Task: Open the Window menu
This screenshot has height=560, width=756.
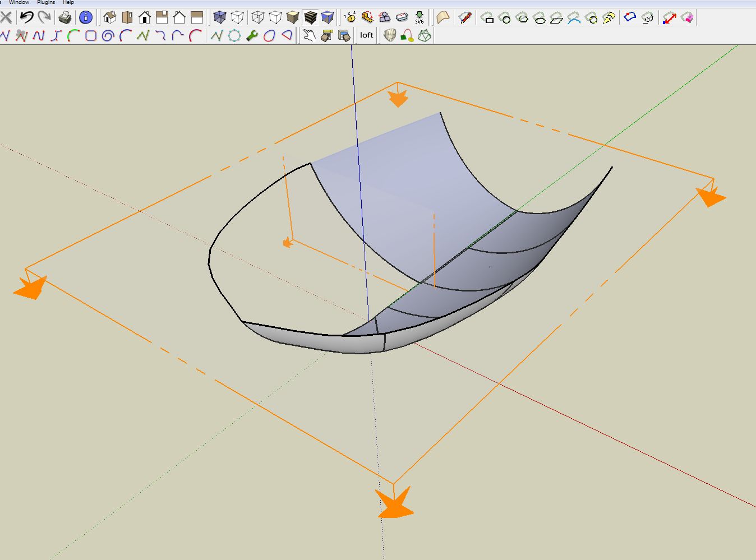Action: 19,2
